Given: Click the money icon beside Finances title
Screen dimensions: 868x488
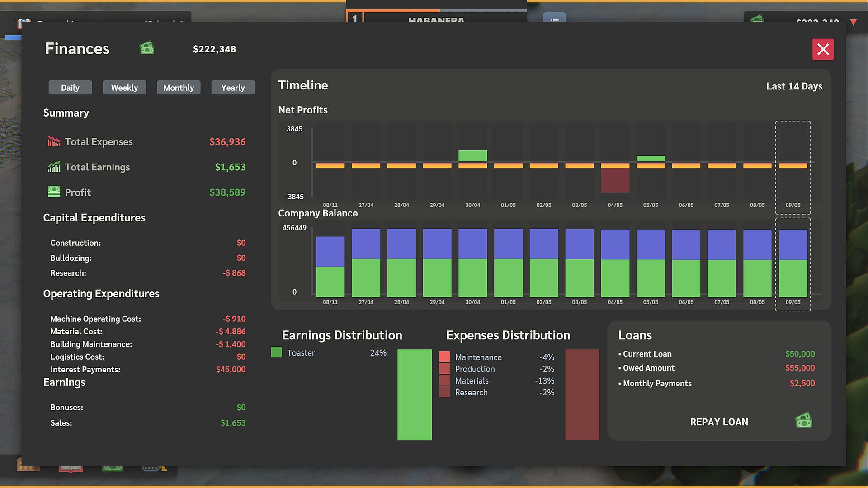Looking at the screenshot, I should (147, 48).
